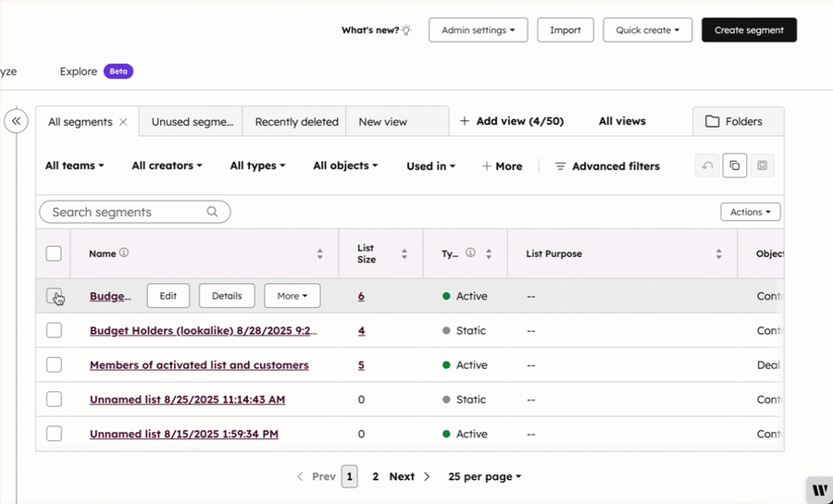Check the Budget Holders (lookalike) row checkbox
833x504 pixels.
tap(54, 330)
